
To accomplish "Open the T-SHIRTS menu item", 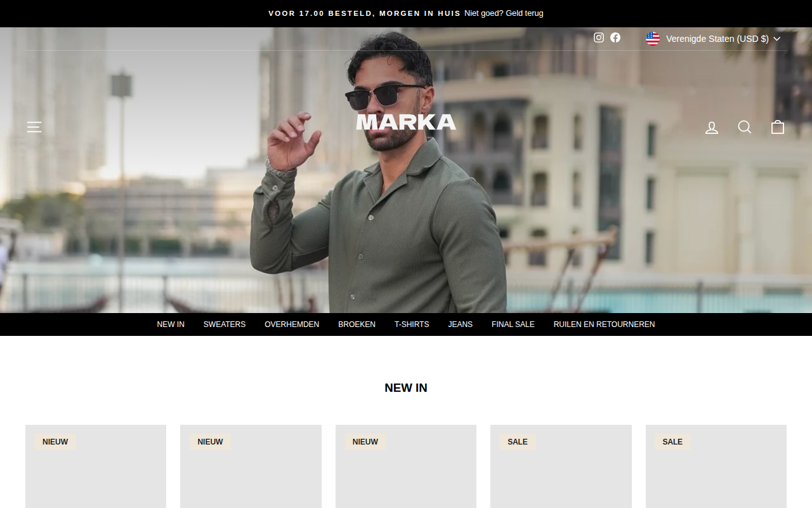I will pyautogui.click(x=412, y=324).
